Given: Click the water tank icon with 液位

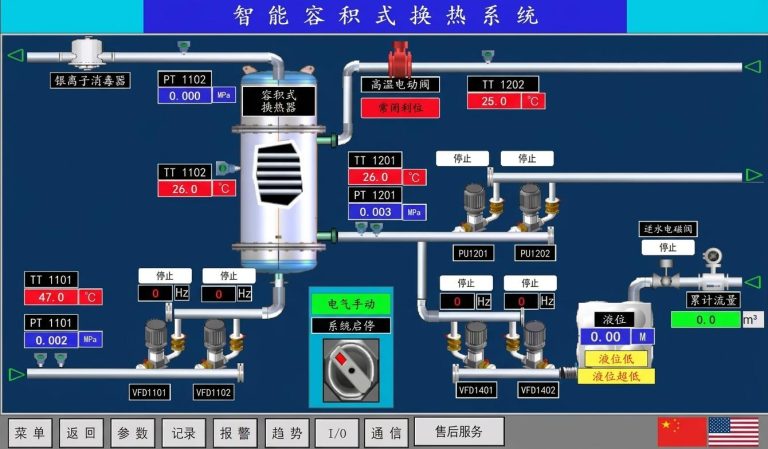Looking at the screenshot, I should click(615, 340).
